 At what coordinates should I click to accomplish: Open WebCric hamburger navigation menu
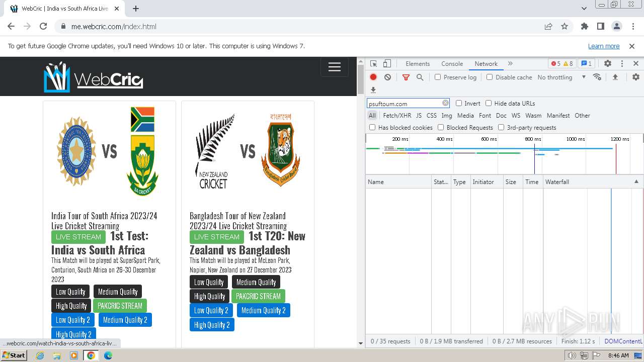click(335, 67)
